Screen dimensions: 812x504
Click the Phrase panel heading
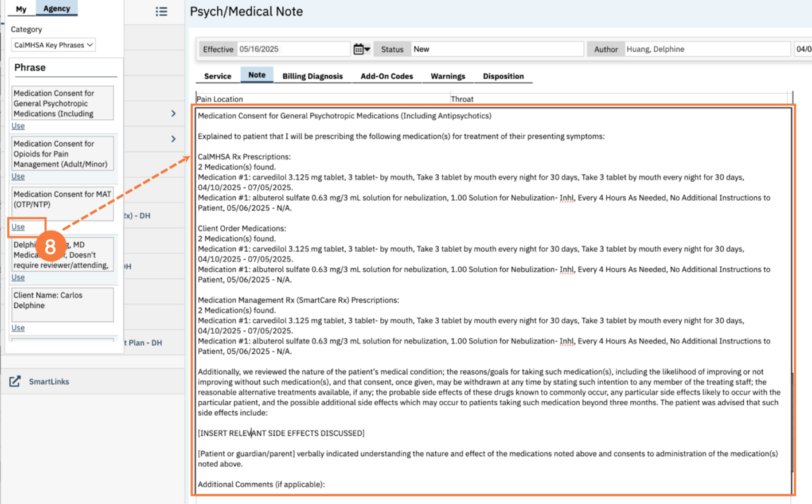[30, 68]
